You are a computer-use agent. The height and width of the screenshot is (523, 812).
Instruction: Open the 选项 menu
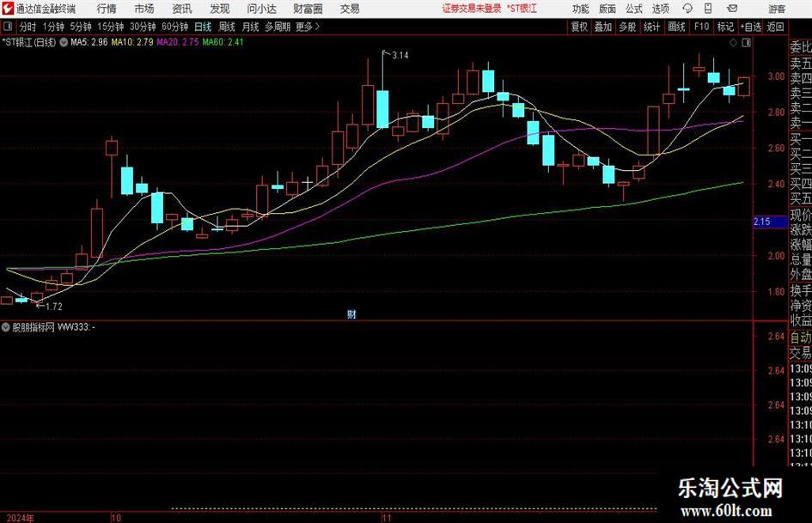click(660, 9)
